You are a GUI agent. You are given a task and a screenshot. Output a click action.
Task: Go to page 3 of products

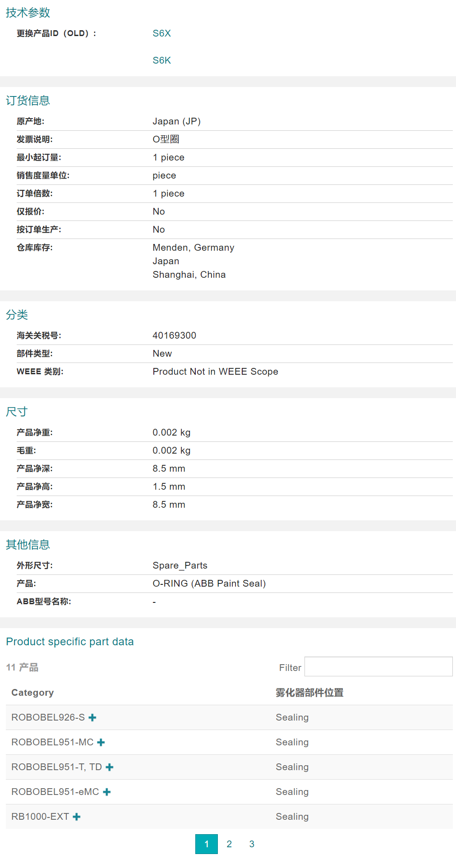coord(252,844)
